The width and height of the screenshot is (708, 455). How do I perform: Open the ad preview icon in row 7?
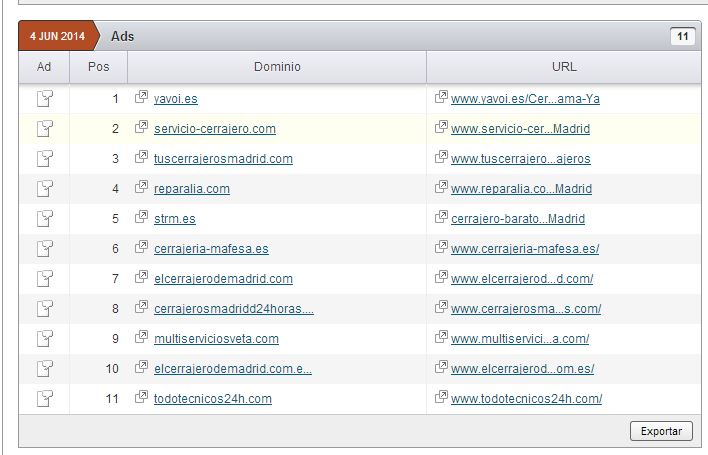coord(45,279)
